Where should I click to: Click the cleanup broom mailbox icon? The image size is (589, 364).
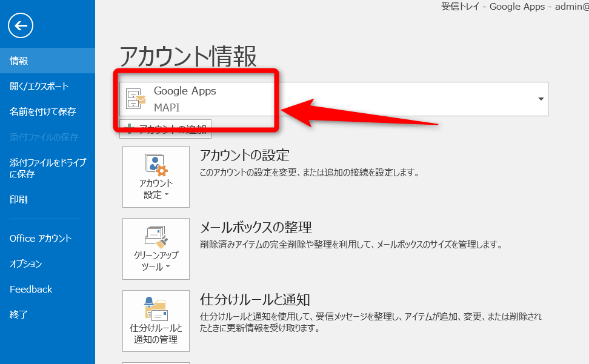click(x=156, y=237)
